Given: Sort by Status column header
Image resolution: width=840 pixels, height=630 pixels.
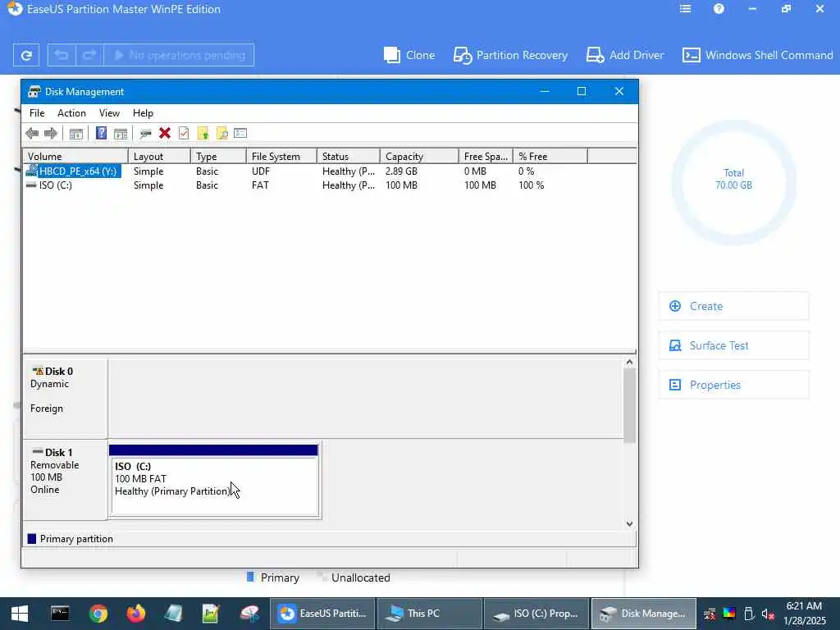Looking at the screenshot, I should coord(349,157).
